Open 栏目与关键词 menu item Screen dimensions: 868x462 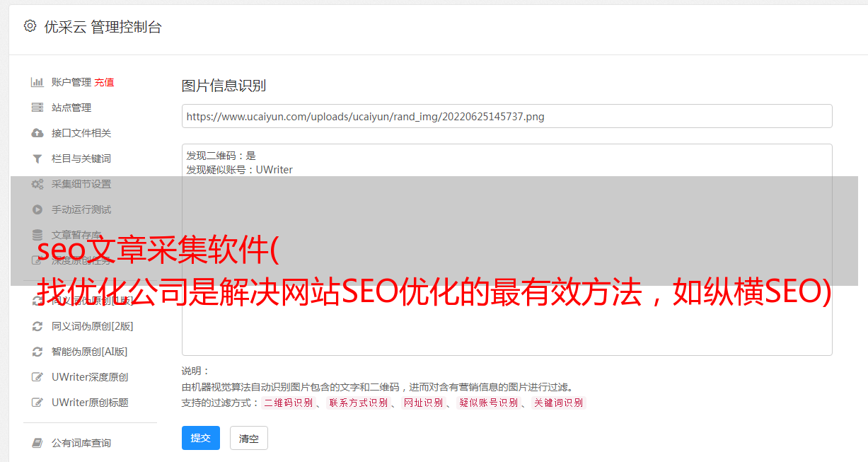pos(81,158)
